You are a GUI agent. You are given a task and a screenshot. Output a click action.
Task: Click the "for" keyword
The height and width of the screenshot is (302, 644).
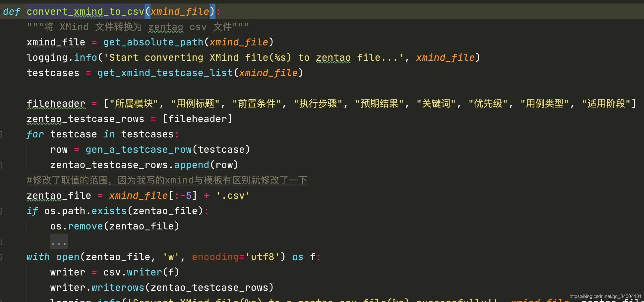35,134
